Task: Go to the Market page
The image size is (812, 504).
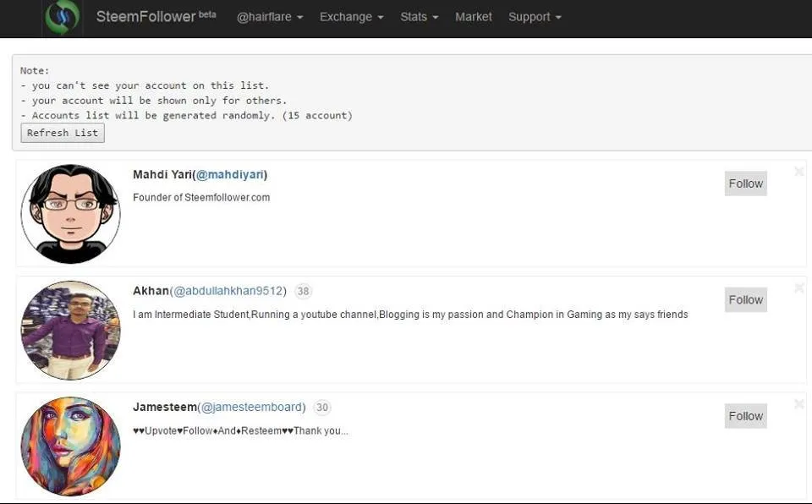Action: pyautogui.click(x=474, y=17)
